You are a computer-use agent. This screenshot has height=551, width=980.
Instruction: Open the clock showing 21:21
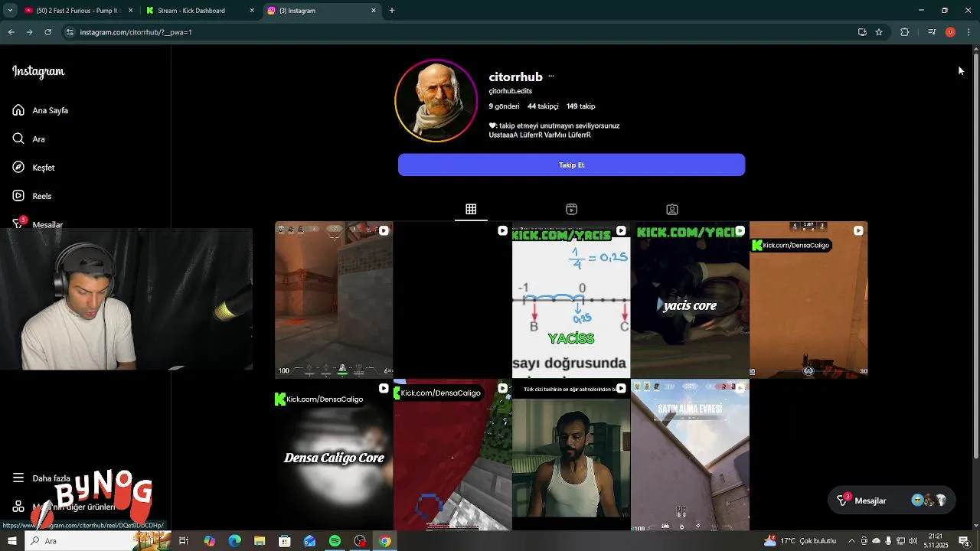pyautogui.click(x=936, y=541)
